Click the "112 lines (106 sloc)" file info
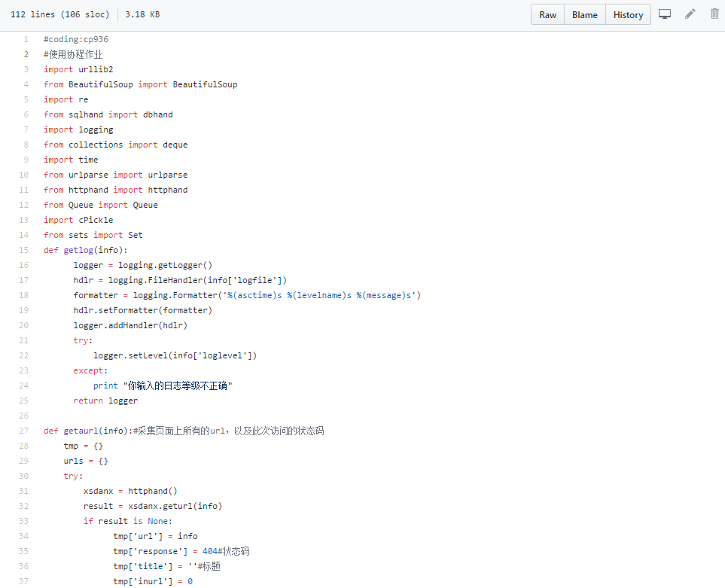The height and width of the screenshot is (588, 725). pyautogui.click(x=59, y=15)
